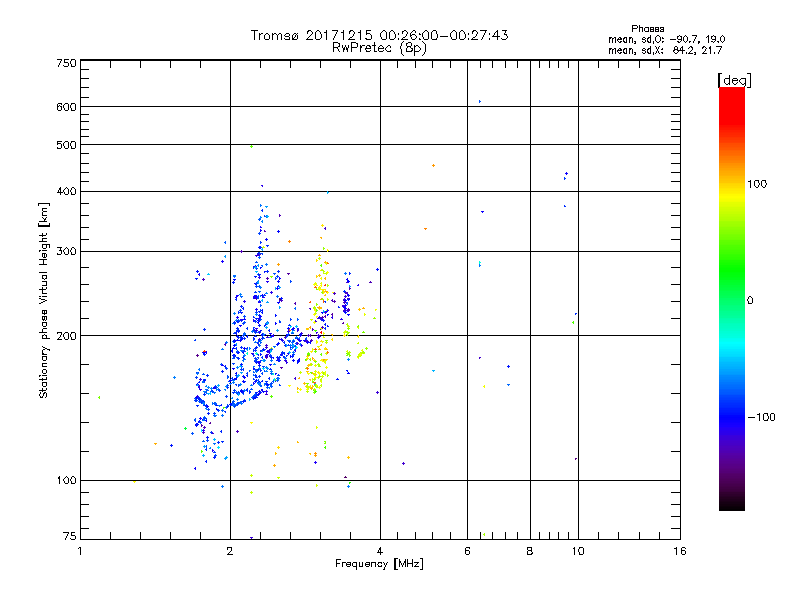Viewport: 800px width, 600px height.
Task: Click the x-axis label '4'
Action: pos(380,552)
